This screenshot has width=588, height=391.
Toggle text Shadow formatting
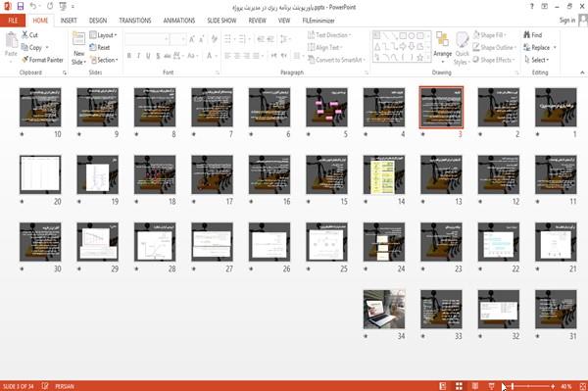tap(158, 56)
